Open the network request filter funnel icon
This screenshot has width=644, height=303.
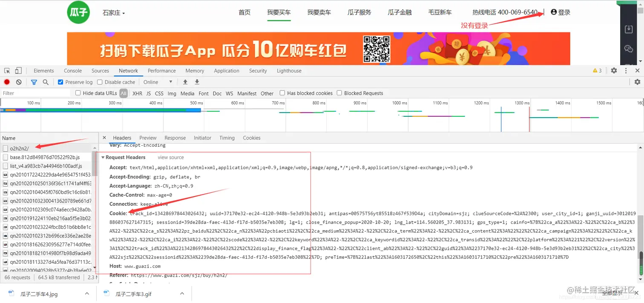pyautogui.click(x=34, y=82)
